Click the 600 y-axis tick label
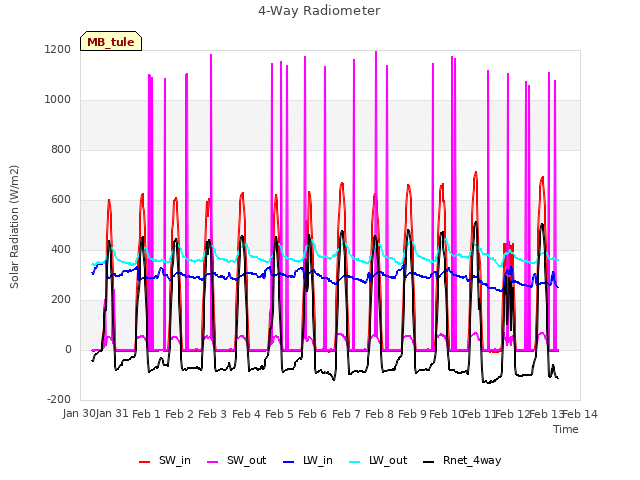This screenshot has width=640, height=480. click(x=61, y=200)
